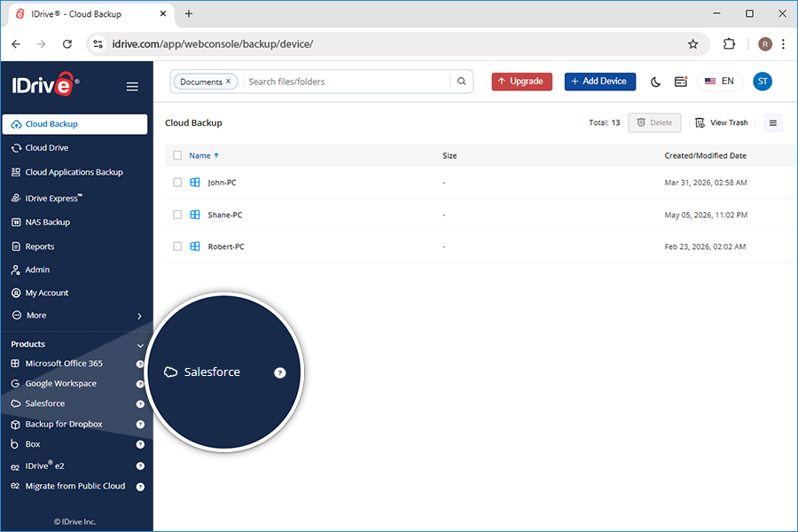The width and height of the screenshot is (798, 532).
Task: Open View Trash
Action: [x=722, y=122]
